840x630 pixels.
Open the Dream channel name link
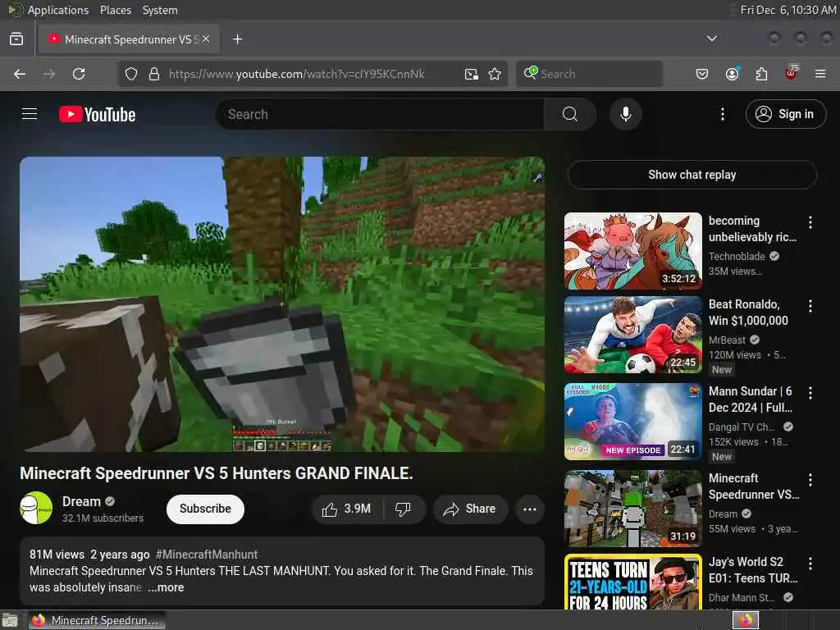pos(81,501)
